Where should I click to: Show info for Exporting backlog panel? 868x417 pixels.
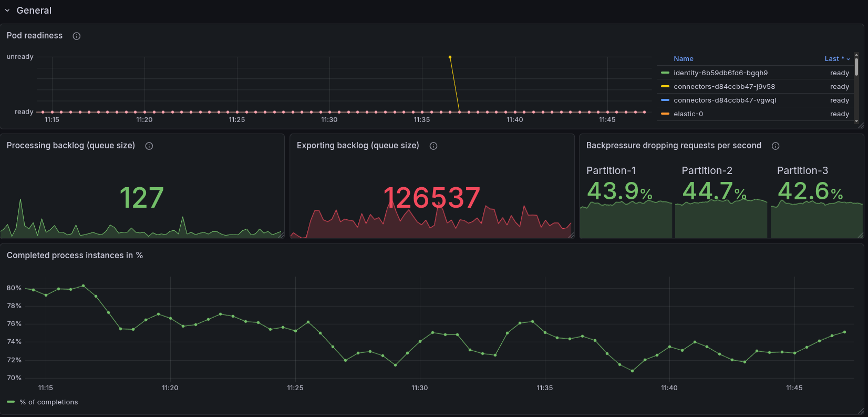point(433,146)
